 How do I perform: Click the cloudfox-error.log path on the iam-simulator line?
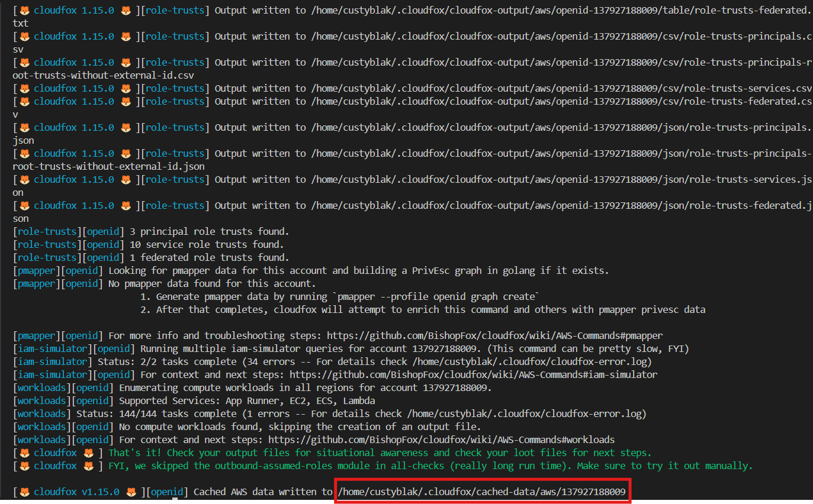tap(529, 361)
